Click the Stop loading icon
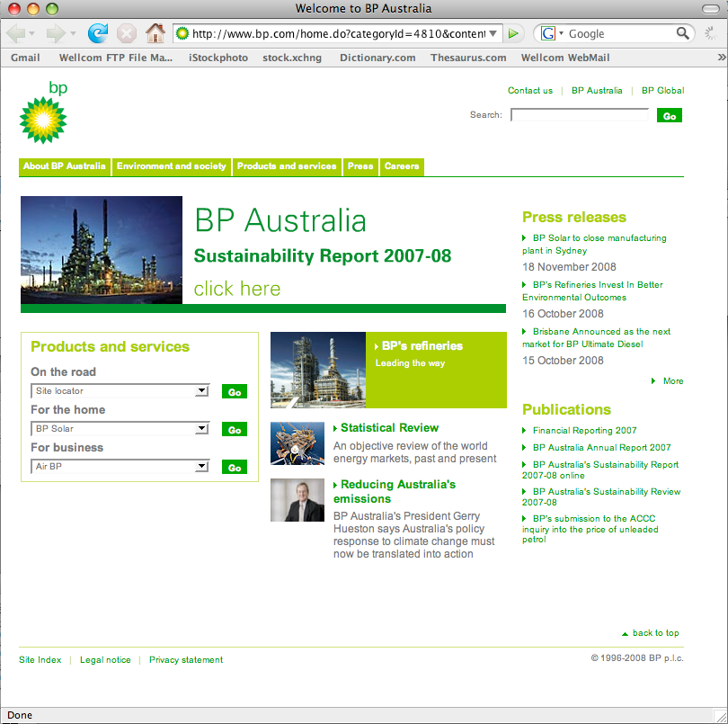The image size is (728, 724). pyautogui.click(x=127, y=33)
